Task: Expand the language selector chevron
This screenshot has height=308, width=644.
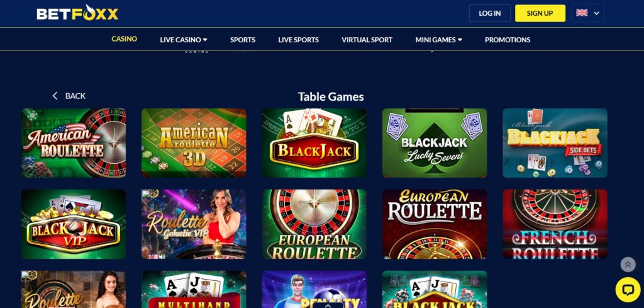Action: pyautogui.click(x=596, y=13)
